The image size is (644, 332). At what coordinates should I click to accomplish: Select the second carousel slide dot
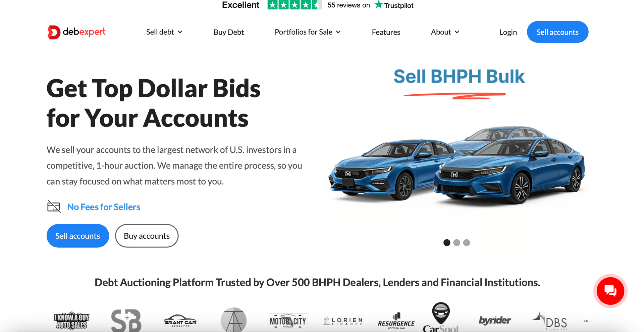pos(457,242)
